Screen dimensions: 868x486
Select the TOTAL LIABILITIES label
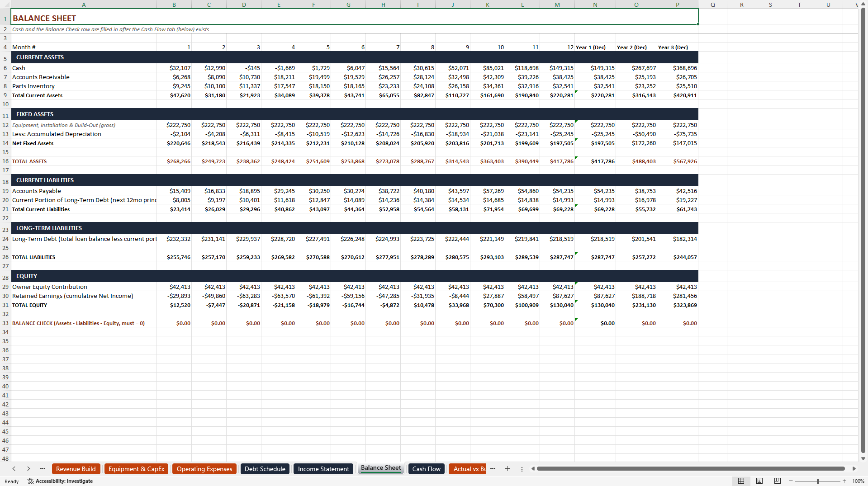(x=84, y=257)
